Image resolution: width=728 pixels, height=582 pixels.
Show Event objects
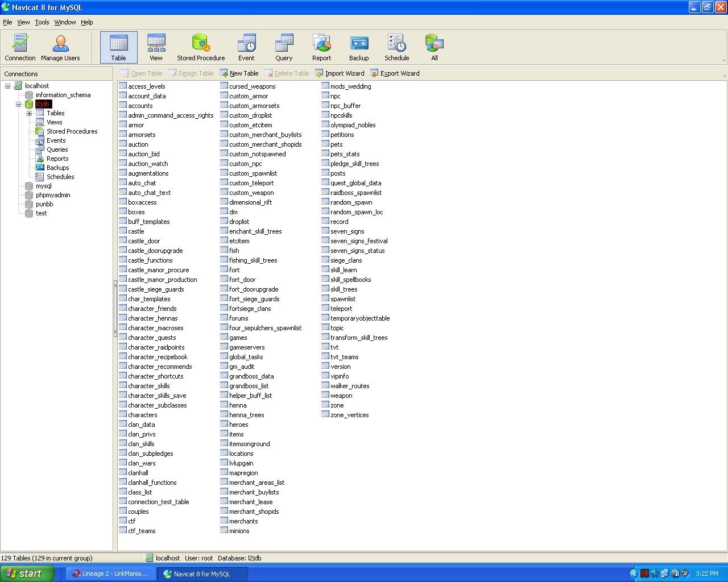[246, 47]
